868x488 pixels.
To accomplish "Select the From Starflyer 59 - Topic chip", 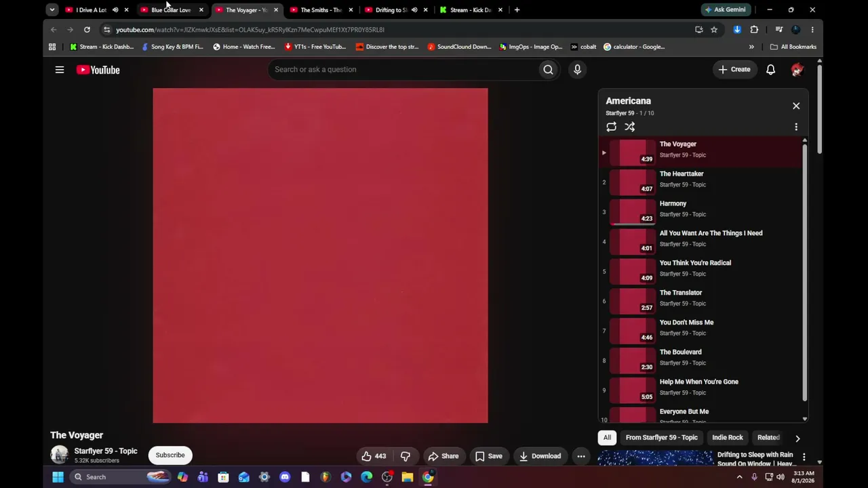I will [661, 438].
